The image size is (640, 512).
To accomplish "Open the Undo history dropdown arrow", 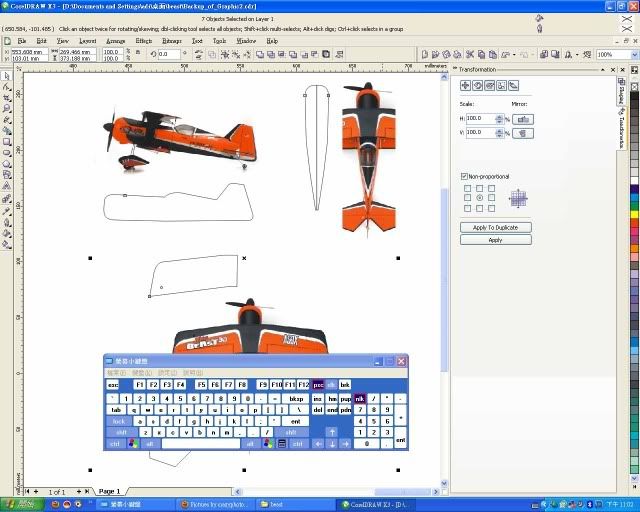I will pos(514,54).
